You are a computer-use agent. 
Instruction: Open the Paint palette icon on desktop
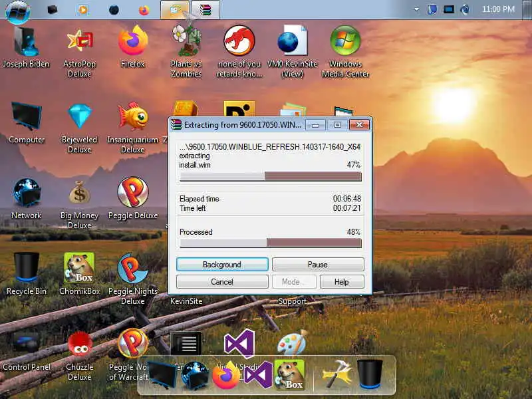pyautogui.click(x=292, y=343)
